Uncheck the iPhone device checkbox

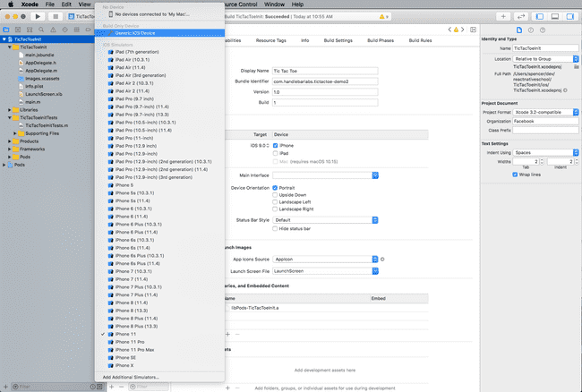(276, 145)
